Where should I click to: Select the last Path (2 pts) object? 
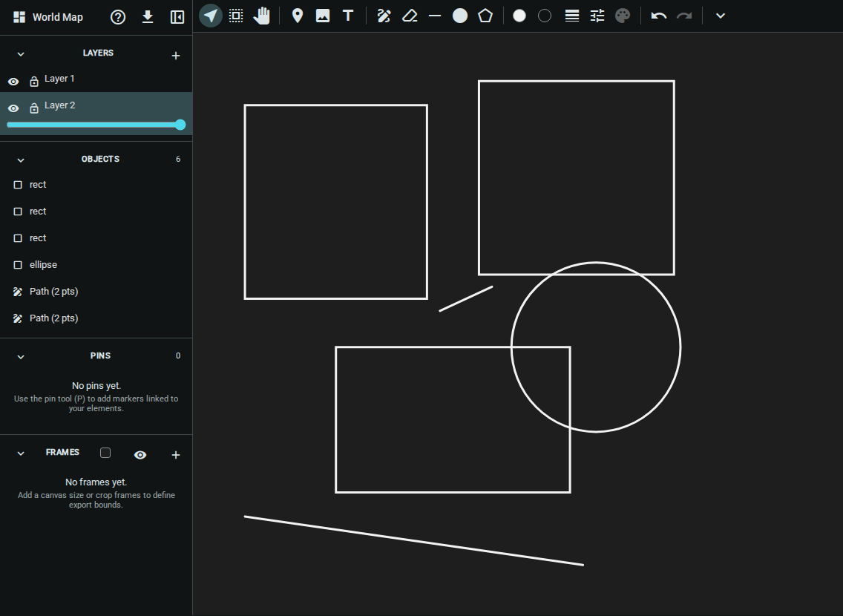pyautogui.click(x=96, y=318)
